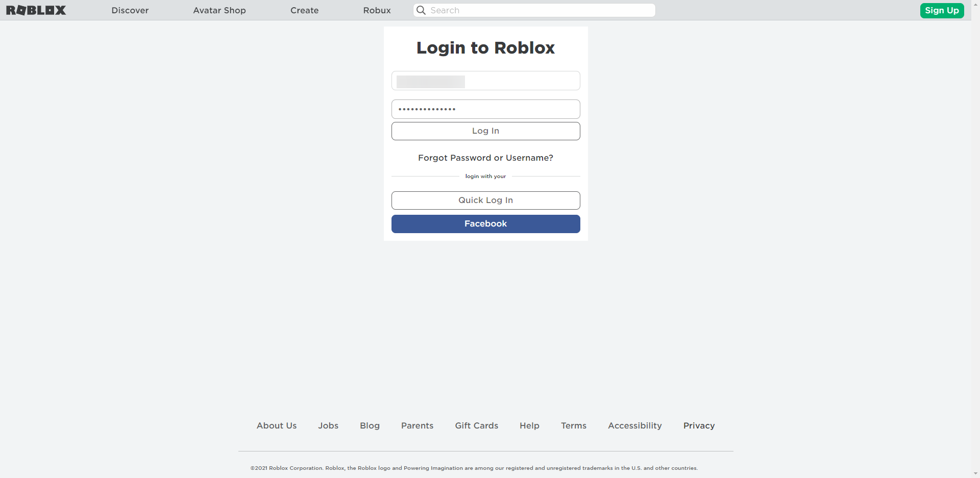Viewport: 980px width, 478px height.
Task: Click the username input field
Action: click(x=485, y=80)
